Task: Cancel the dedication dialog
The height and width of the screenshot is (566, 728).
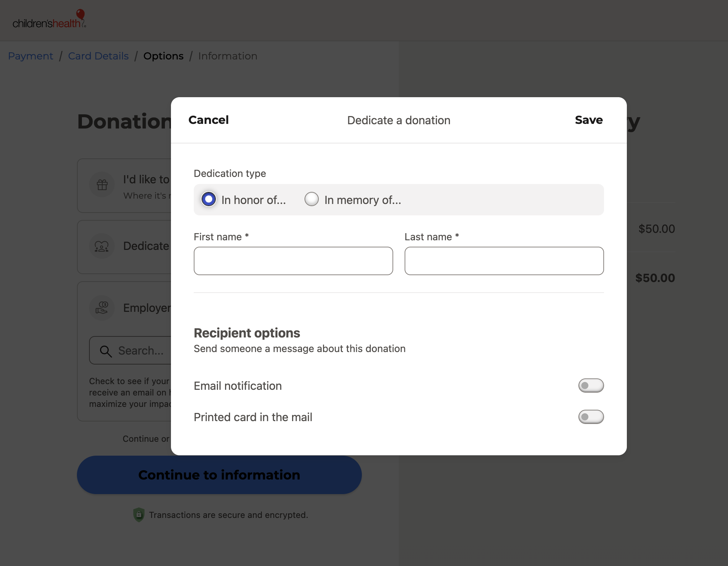Action: coord(209,120)
